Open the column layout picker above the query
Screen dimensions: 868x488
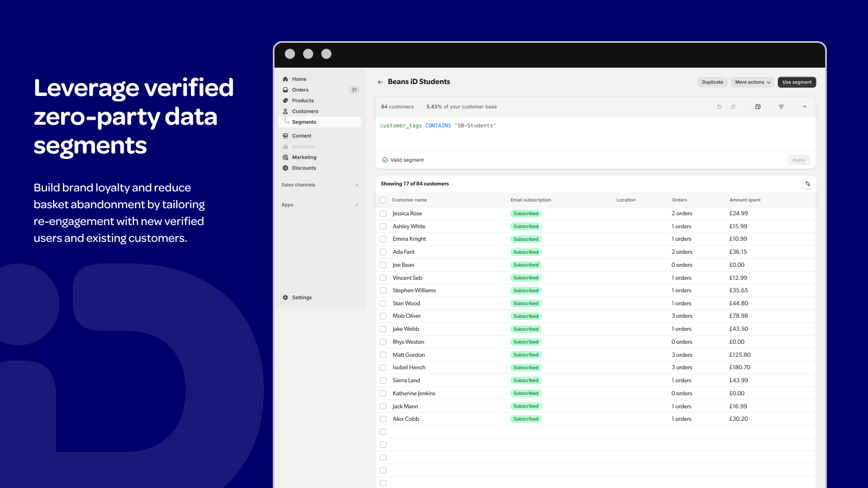point(758,107)
